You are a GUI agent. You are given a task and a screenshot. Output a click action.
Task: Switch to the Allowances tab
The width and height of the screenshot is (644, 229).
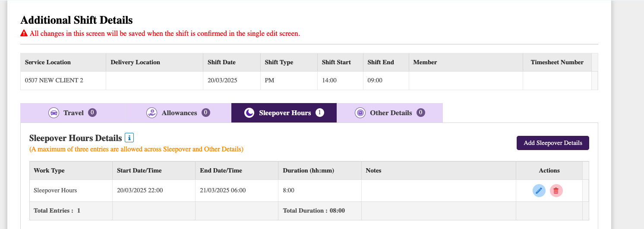(178, 113)
